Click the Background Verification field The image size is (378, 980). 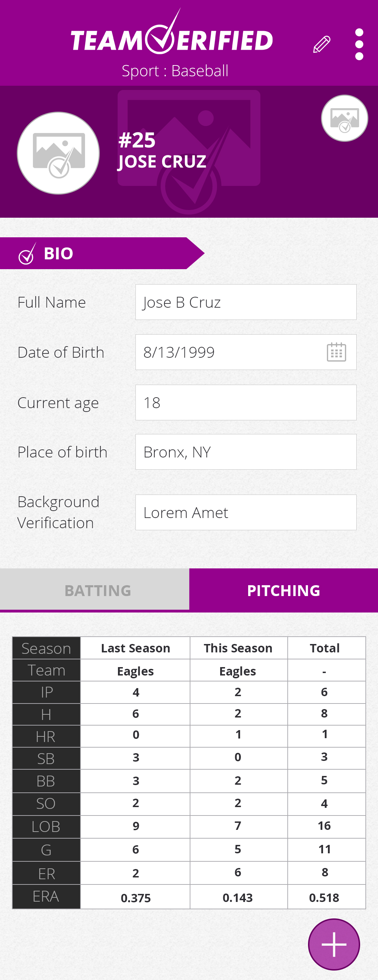pyautogui.click(x=246, y=512)
